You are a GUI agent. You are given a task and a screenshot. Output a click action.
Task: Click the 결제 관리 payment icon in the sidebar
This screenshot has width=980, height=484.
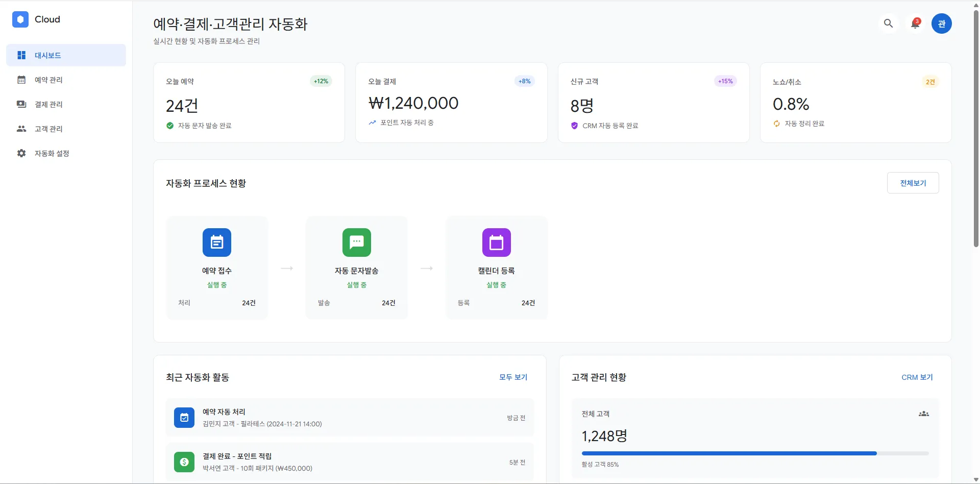click(x=21, y=104)
